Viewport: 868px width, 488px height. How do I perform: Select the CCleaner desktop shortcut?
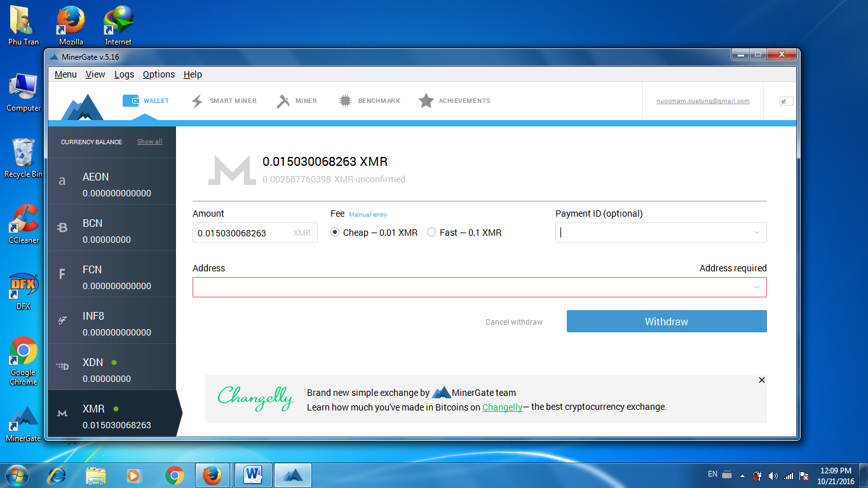click(x=24, y=224)
